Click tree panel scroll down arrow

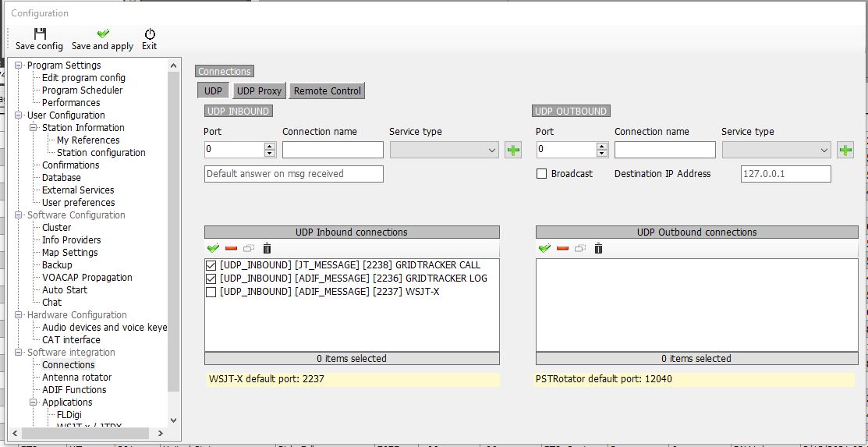pos(173,421)
